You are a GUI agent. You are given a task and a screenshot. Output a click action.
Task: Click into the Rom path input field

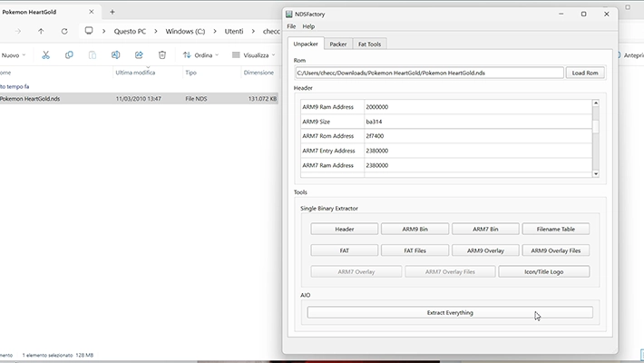429,73
